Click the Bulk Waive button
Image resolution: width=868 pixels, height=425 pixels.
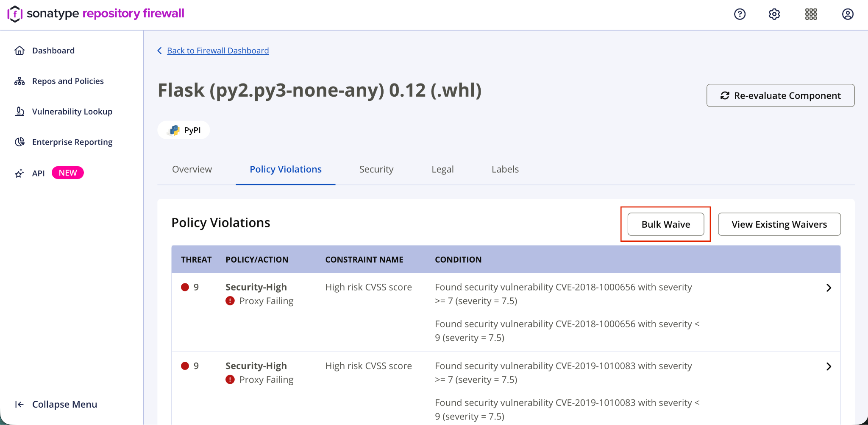666,224
